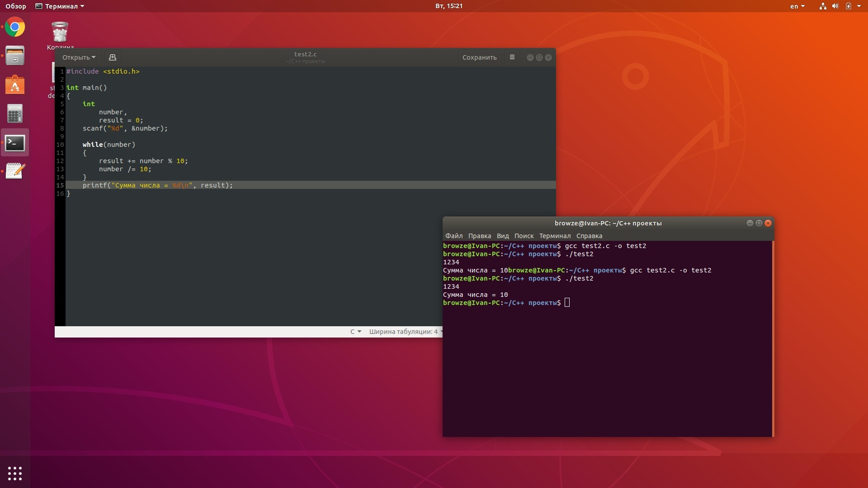This screenshot has width=868, height=488.
Task: Open the text editor dock icon
Action: click(15, 171)
